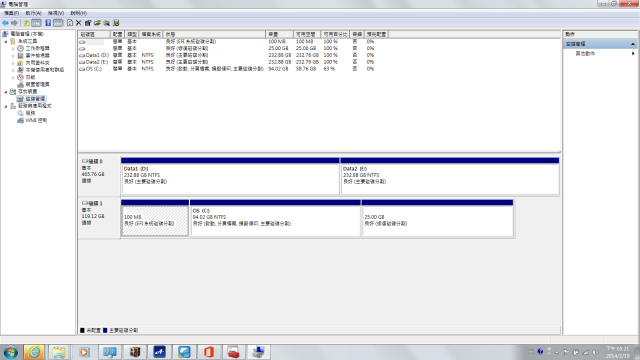Collapse the 服務與應用程式 tree node
Image resolution: width=640 pixels, height=360 pixels.
(x=6, y=106)
